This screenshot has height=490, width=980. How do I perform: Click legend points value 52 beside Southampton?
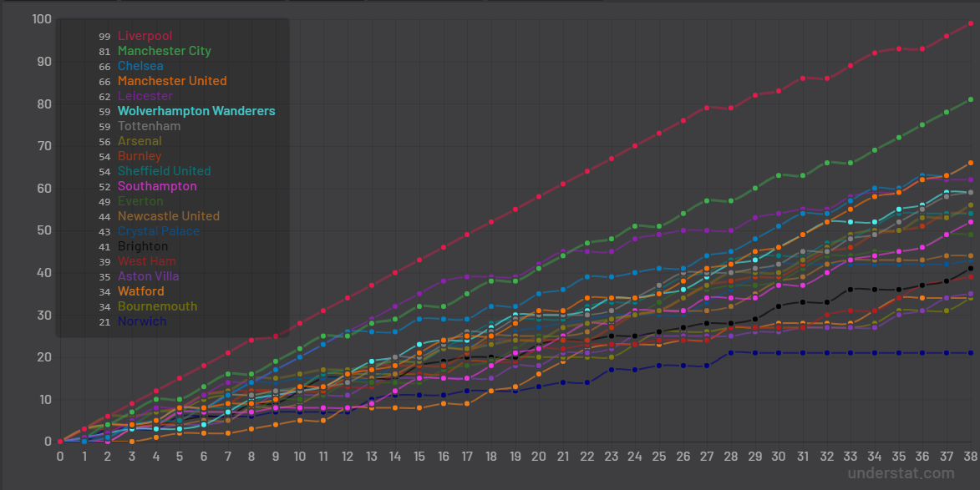(104, 187)
